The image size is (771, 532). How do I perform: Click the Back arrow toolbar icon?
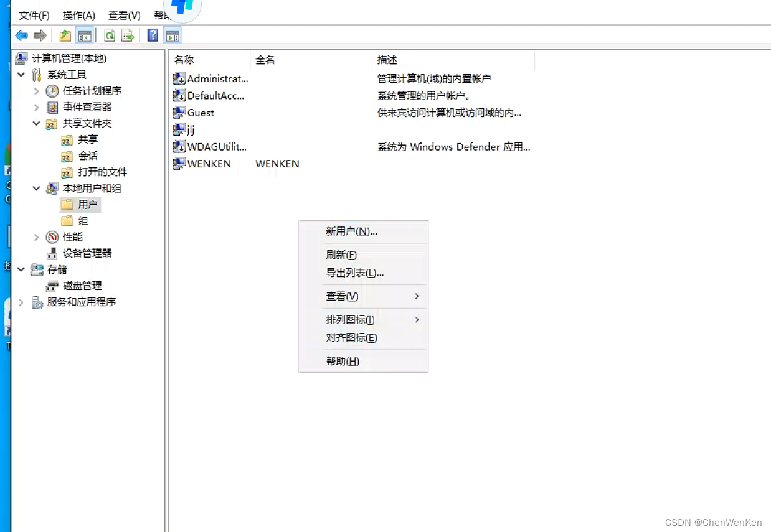point(22,35)
